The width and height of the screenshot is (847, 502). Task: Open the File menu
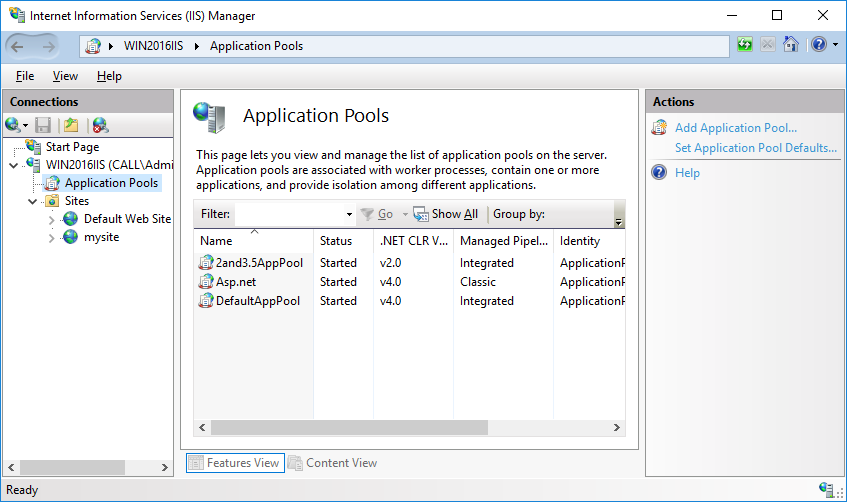(x=25, y=76)
